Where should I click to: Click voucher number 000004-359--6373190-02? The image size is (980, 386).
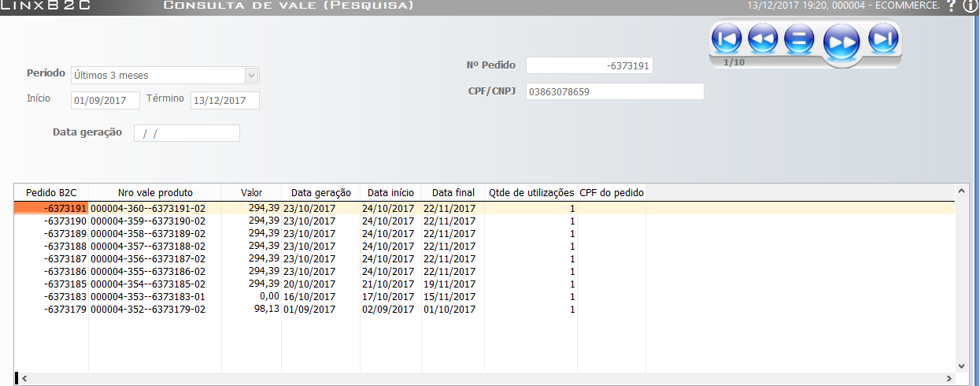point(148,221)
